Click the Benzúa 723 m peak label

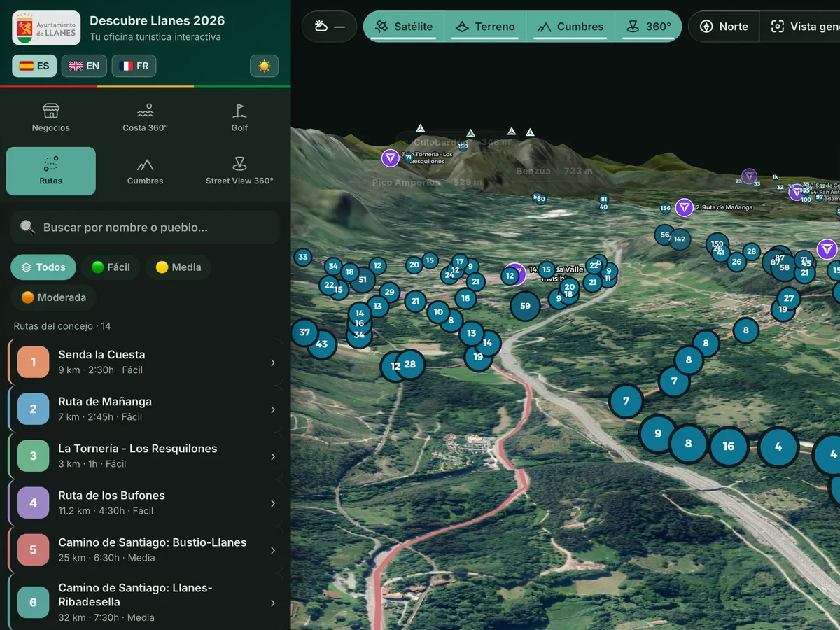click(x=554, y=171)
